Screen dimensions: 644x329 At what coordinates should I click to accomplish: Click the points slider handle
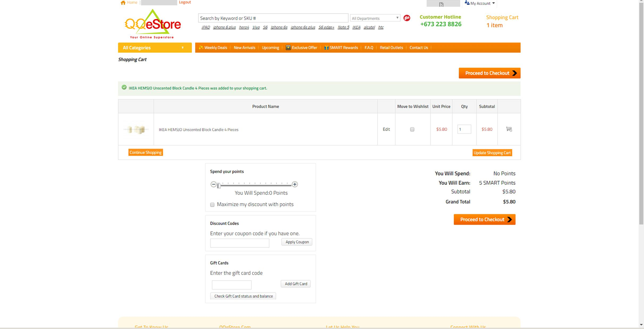coord(219,185)
